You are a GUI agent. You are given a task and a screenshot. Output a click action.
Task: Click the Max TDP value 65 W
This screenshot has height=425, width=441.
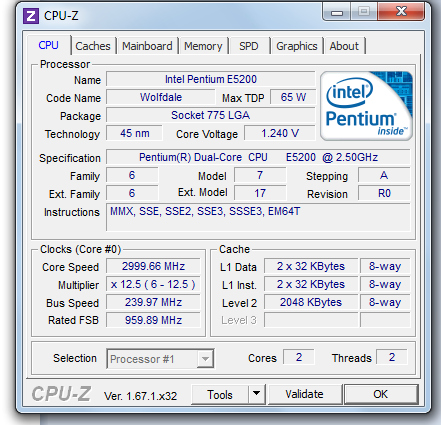(x=293, y=97)
